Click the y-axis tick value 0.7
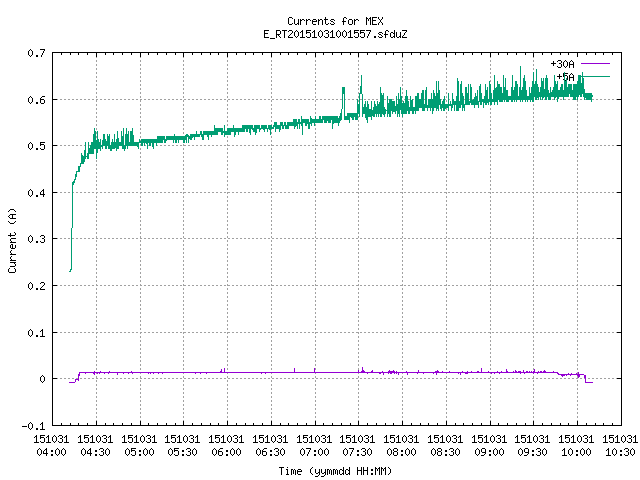The image size is (640, 480). [36, 53]
